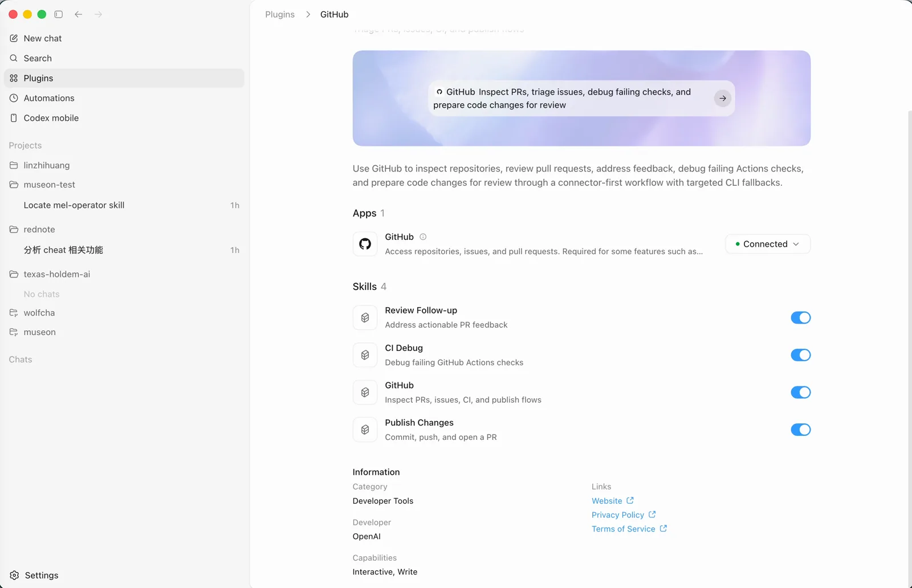This screenshot has height=588, width=912.
Task: Click the Codex mobile phone icon
Action: [x=14, y=118]
